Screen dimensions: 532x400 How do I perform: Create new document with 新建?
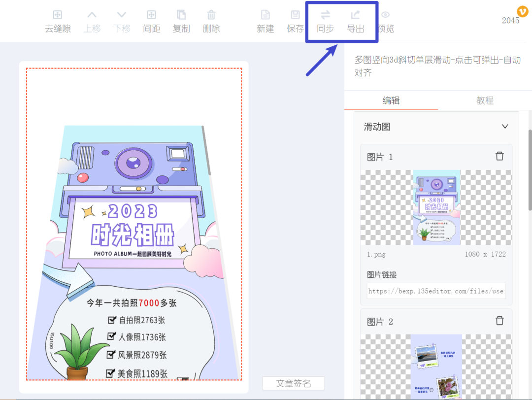point(266,22)
